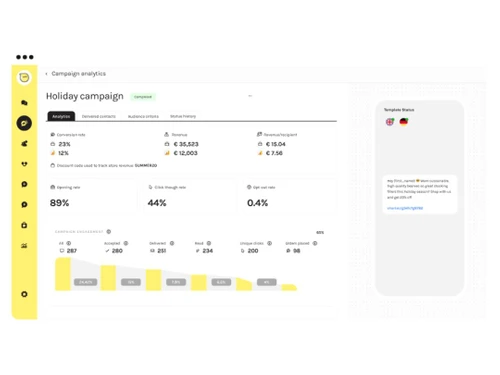Click the Read funnel bar
The width and height of the screenshot is (500, 375).
click(x=199, y=282)
